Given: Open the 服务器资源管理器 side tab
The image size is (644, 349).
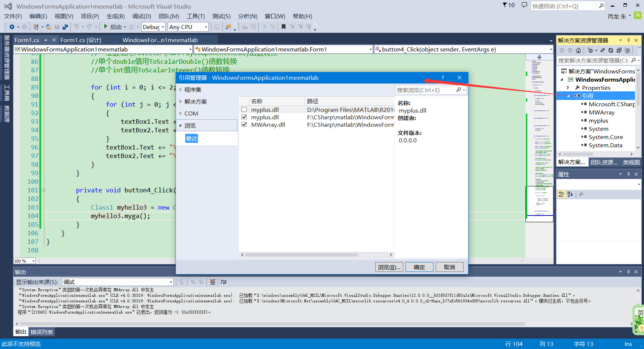Looking at the screenshot, I should pyautogui.click(x=7, y=57).
